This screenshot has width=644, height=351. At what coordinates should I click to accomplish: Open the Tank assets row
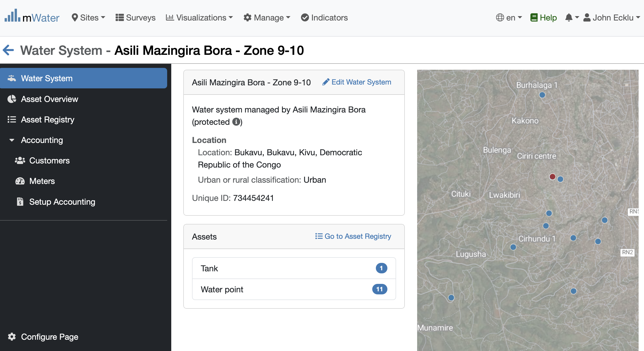[x=294, y=268]
